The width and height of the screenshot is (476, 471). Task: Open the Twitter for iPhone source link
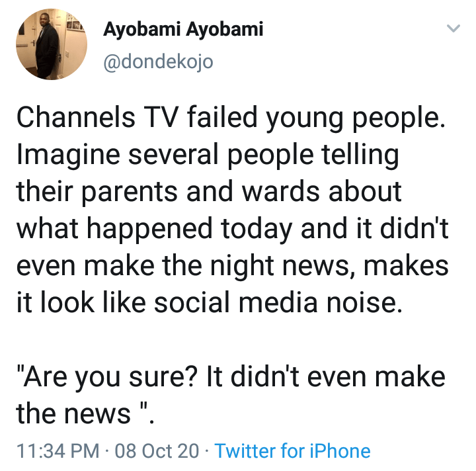pos(292,451)
